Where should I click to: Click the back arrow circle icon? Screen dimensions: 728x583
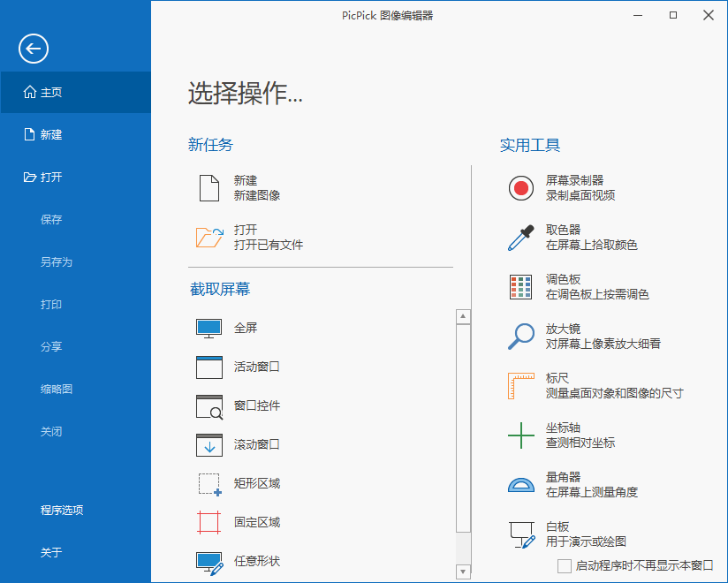[34, 49]
